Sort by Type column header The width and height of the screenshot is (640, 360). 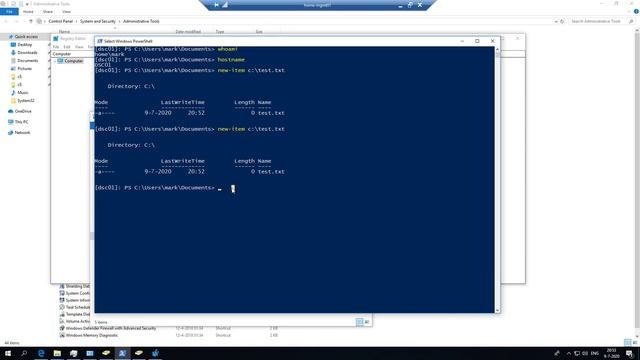click(220, 31)
